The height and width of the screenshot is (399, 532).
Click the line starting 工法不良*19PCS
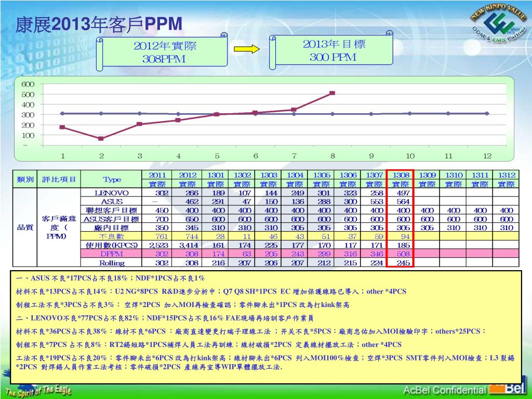tap(265, 362)
